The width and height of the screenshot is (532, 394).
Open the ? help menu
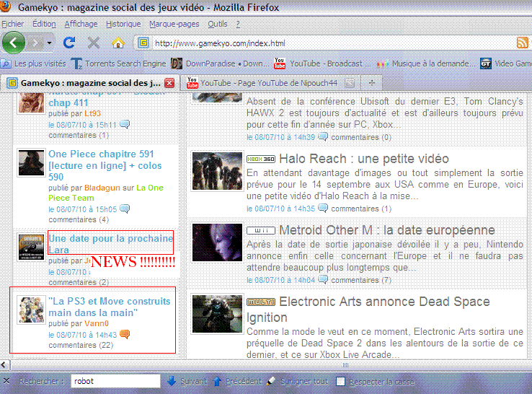tap(238, 24)
